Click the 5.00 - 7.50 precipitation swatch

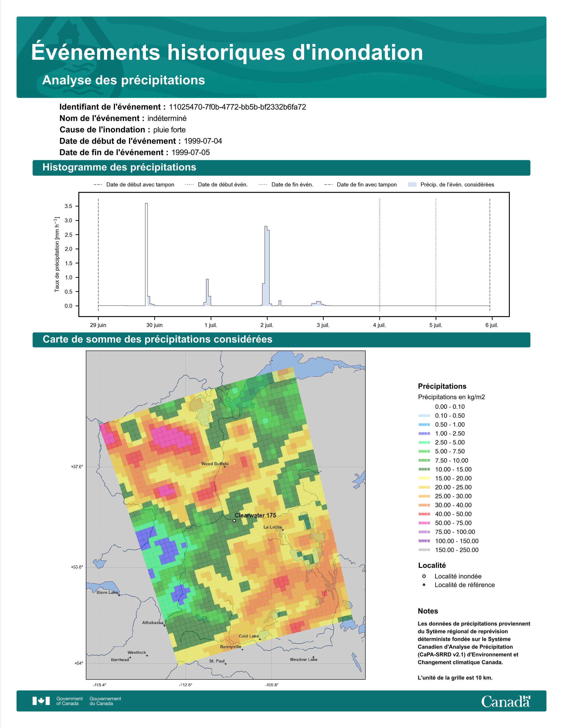tap(424, 451)
